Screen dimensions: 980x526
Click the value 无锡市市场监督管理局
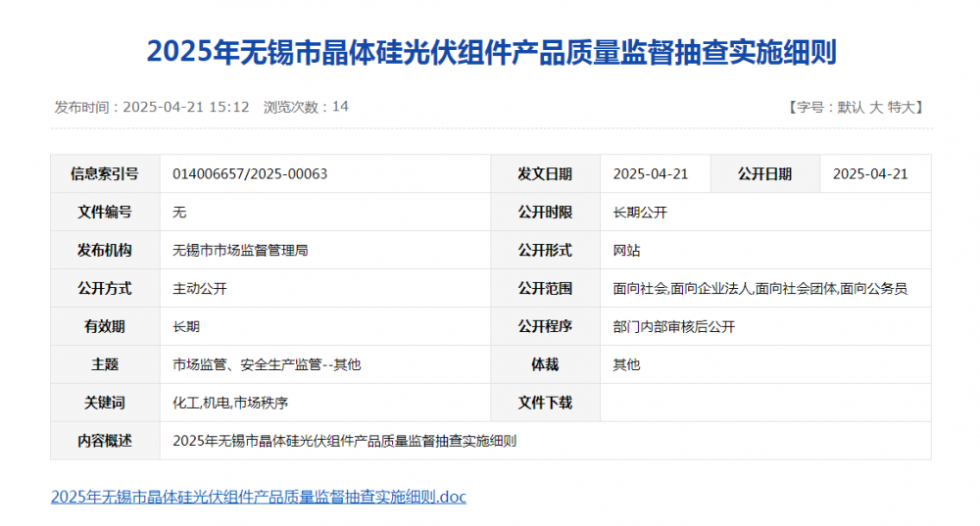[x=241, y=251]
